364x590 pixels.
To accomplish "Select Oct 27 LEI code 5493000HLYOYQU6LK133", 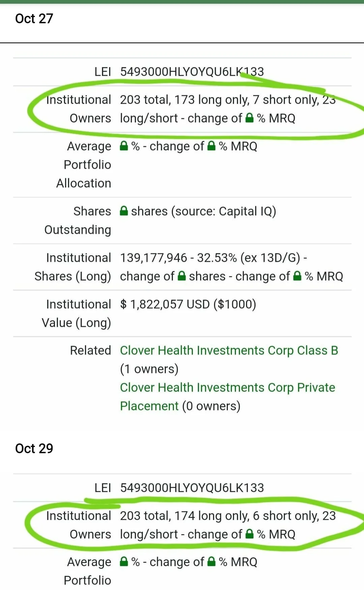I will tap(192, 72).
